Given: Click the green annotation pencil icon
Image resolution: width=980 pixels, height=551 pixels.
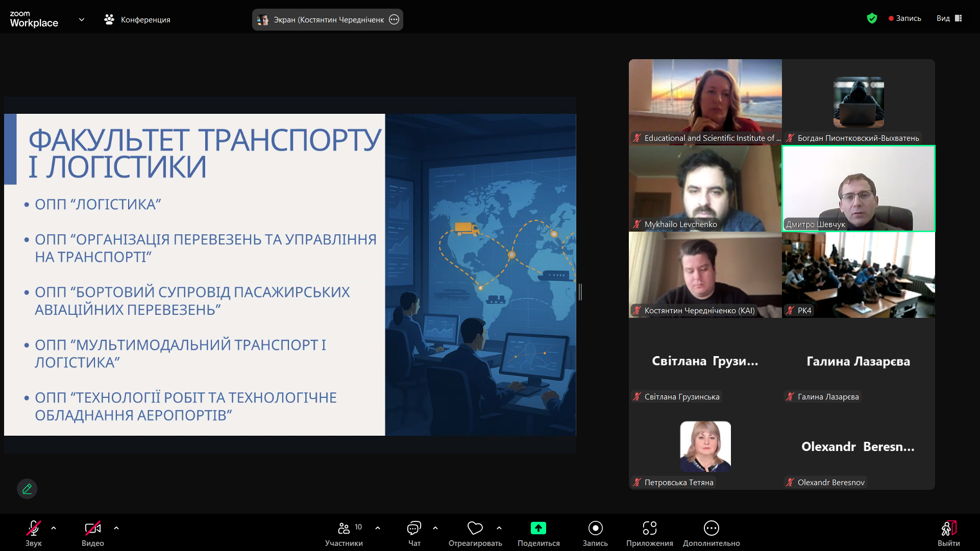Looking at the screenshot, I should pyautogui.click(x=27, y=489).
